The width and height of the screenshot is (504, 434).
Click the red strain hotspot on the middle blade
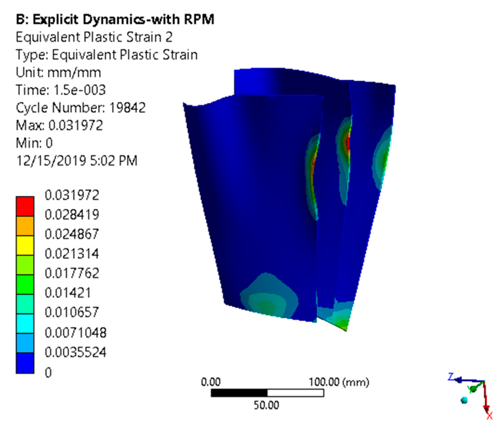click(x=348, y=143)
